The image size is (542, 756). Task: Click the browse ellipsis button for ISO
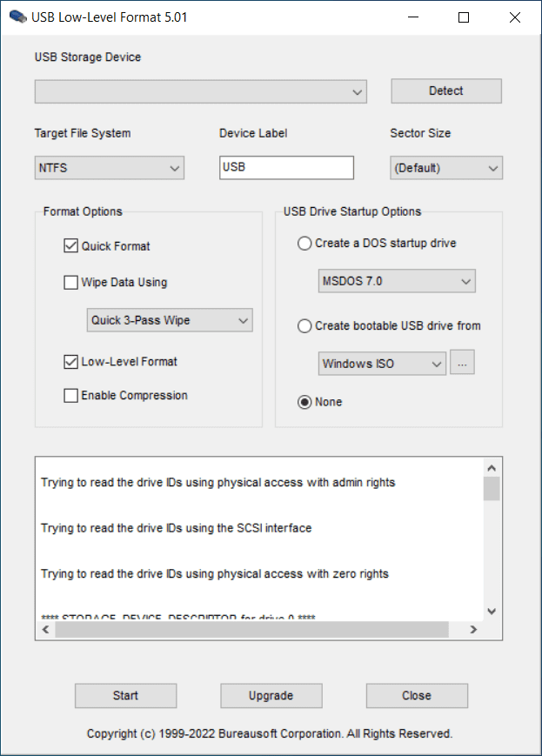tap(462, 362)
